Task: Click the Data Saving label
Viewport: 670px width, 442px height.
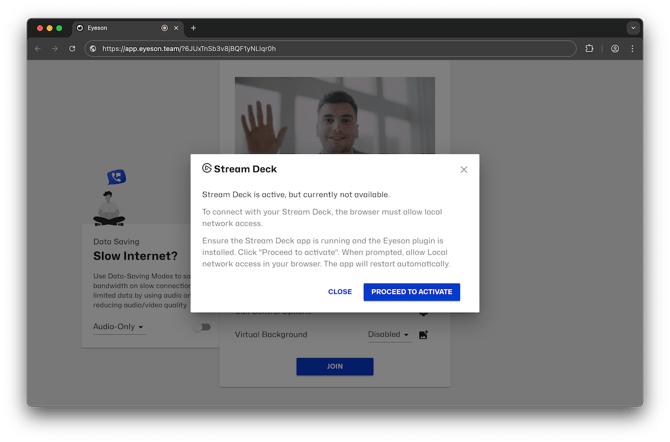Action: [116, 242]
